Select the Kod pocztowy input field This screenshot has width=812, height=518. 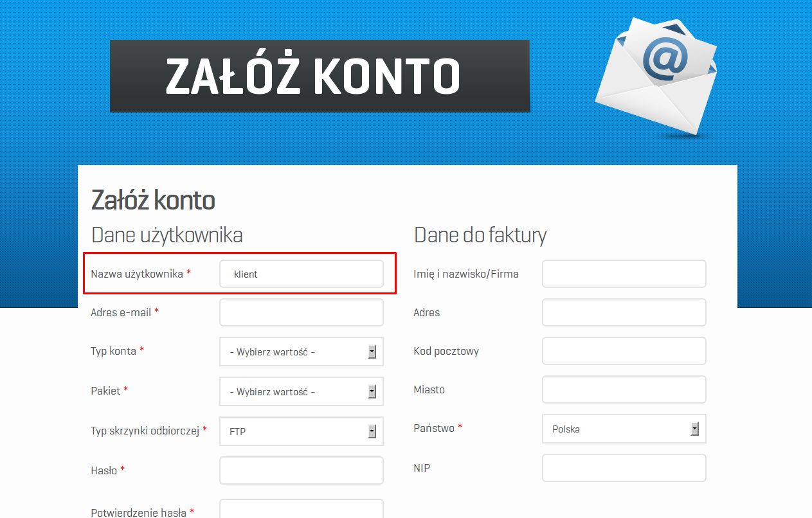coord(624,351)
